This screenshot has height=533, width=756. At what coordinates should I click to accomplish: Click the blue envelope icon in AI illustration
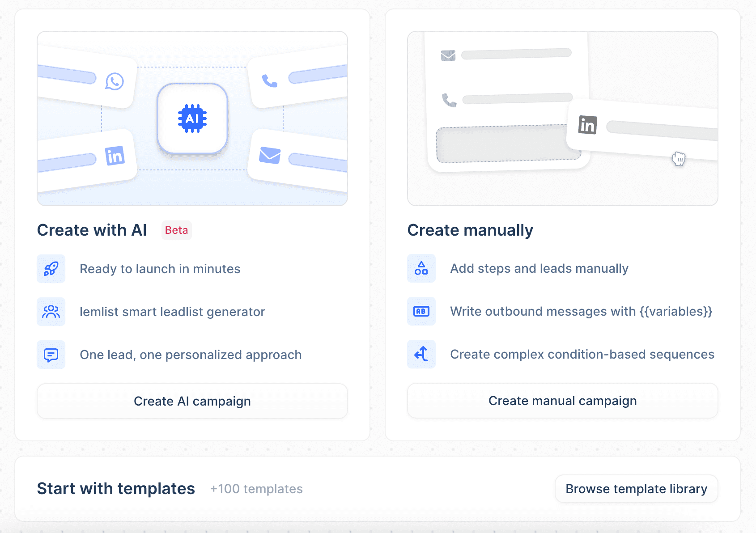pyautogui.click(x=270, y=156)
